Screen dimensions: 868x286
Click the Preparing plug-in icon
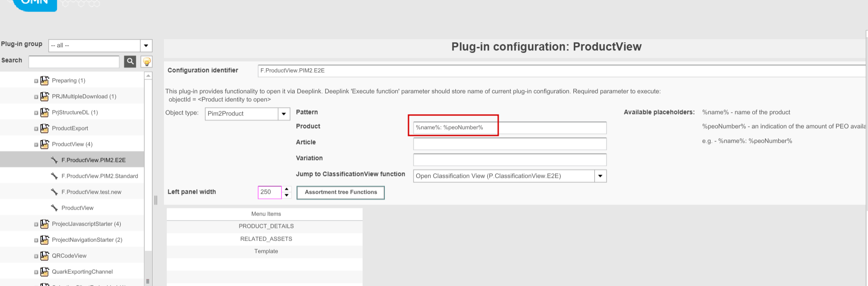(45, 80)
